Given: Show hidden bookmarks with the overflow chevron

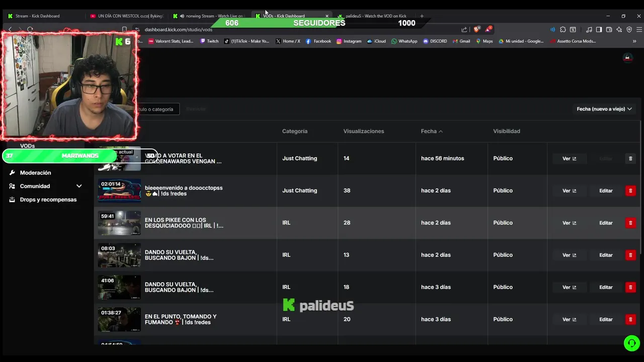Looking at the screenshot, I should coord(634,41).
